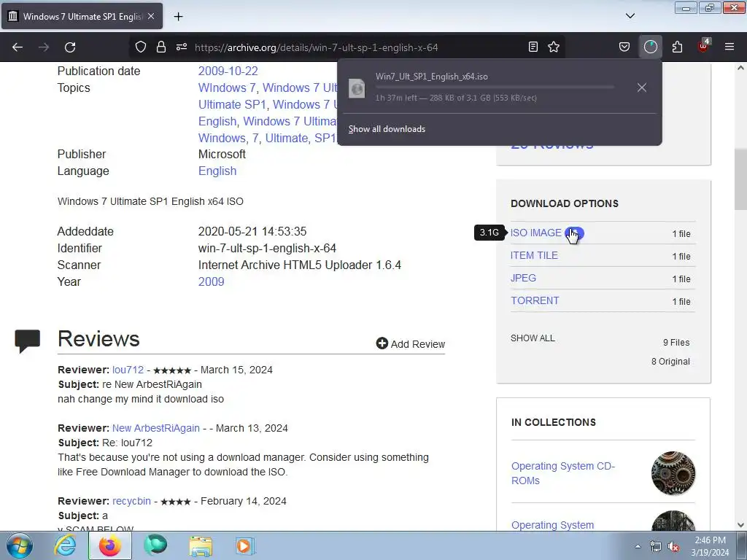Open the Windows Start menu

click(x=19, y=545)
